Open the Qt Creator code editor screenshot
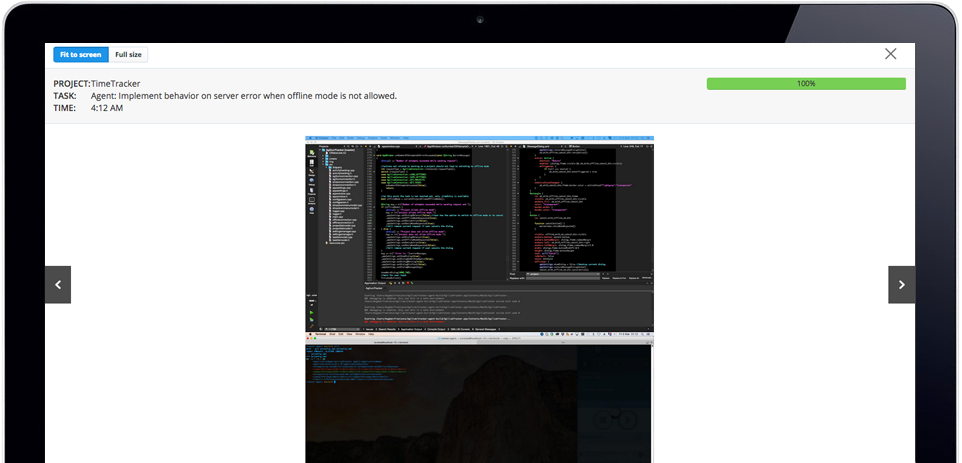Viewport: 962px width, 463px height. click(x=479, y=234)
